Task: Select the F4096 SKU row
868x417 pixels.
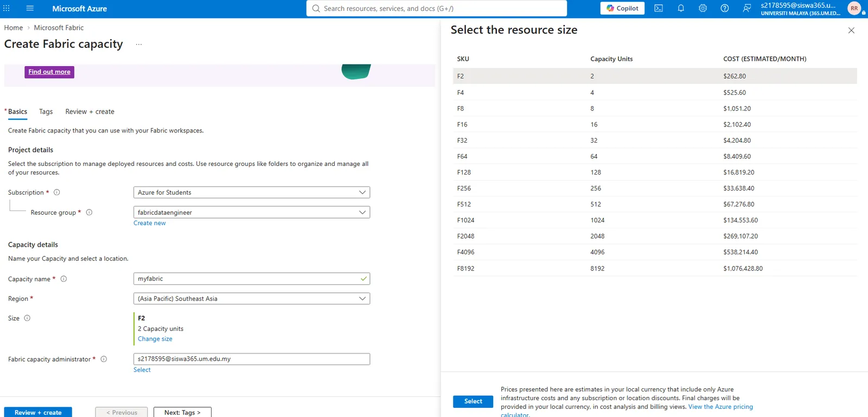Action: [x=655, y=252]
